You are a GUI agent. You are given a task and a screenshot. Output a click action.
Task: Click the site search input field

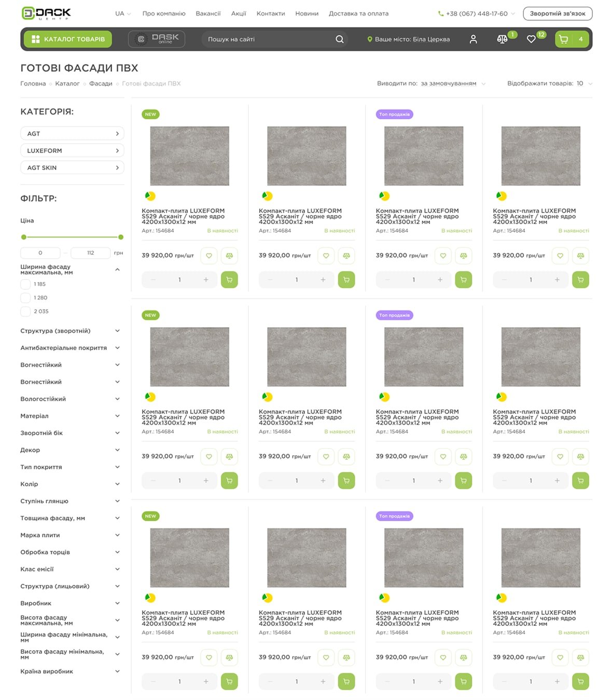[x=267, y=39]
